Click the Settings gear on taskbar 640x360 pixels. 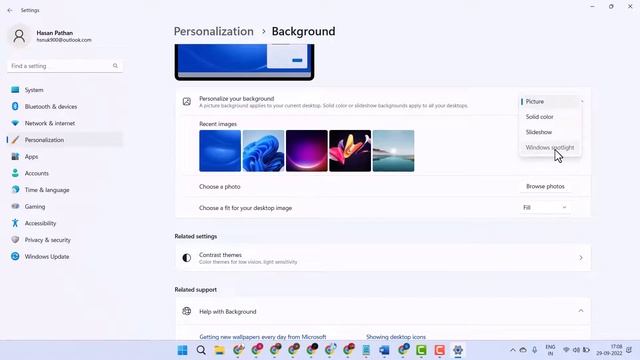click(x=458, y=350)
